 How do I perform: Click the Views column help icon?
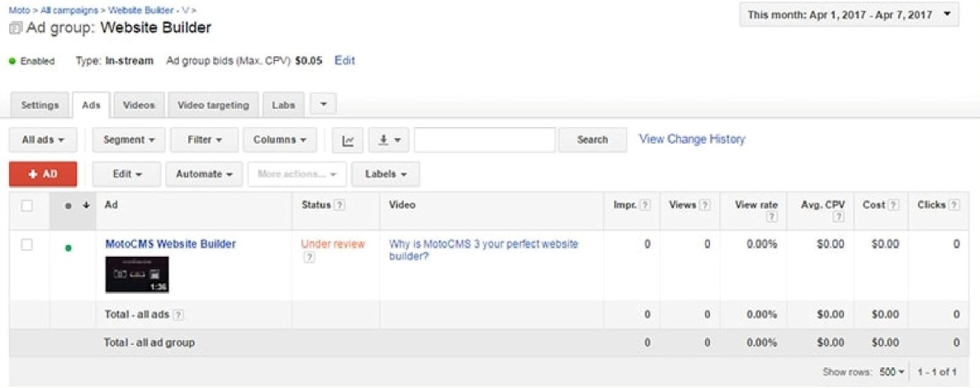[705, 206]
